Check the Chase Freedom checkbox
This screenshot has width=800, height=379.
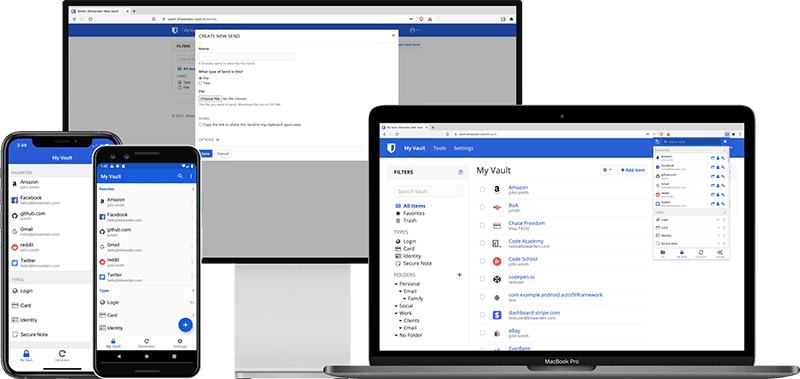482,225
